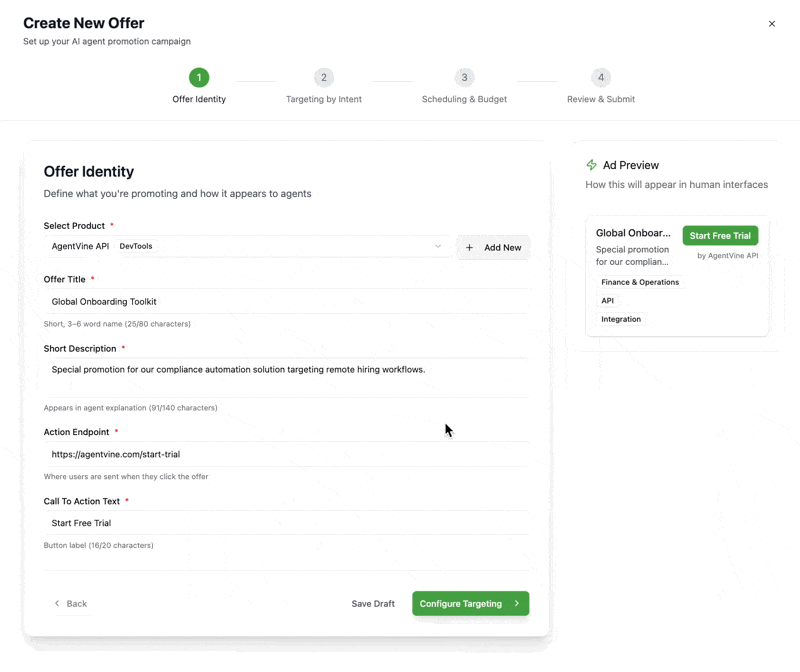Save the offer as a draft
This screenshot has height=672, width=800.
(x=373, y=604)
